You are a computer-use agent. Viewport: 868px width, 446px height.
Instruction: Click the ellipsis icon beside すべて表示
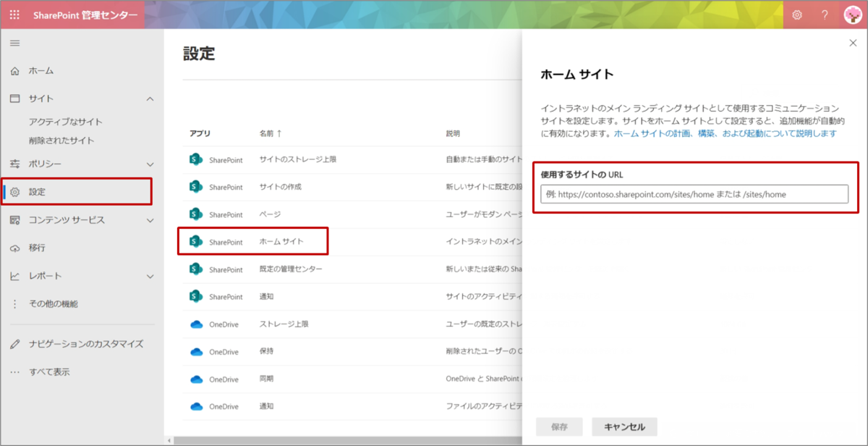15,372
